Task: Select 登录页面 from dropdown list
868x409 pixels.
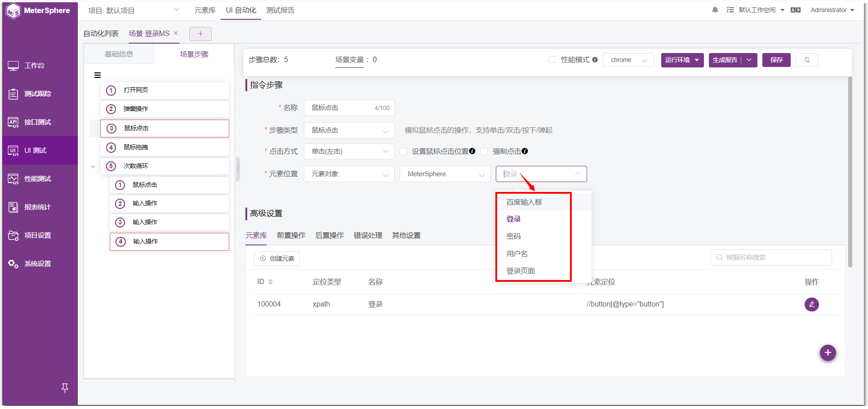Action: (x=544, y=271)
